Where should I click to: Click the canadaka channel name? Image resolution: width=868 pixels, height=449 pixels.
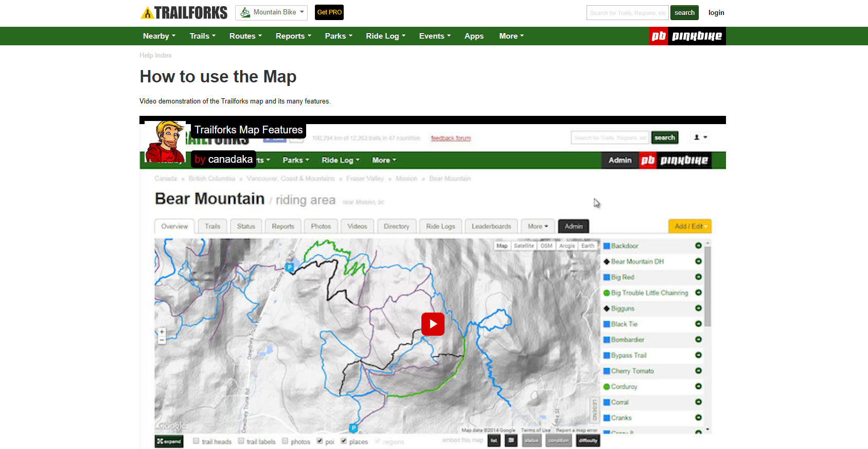230,160
